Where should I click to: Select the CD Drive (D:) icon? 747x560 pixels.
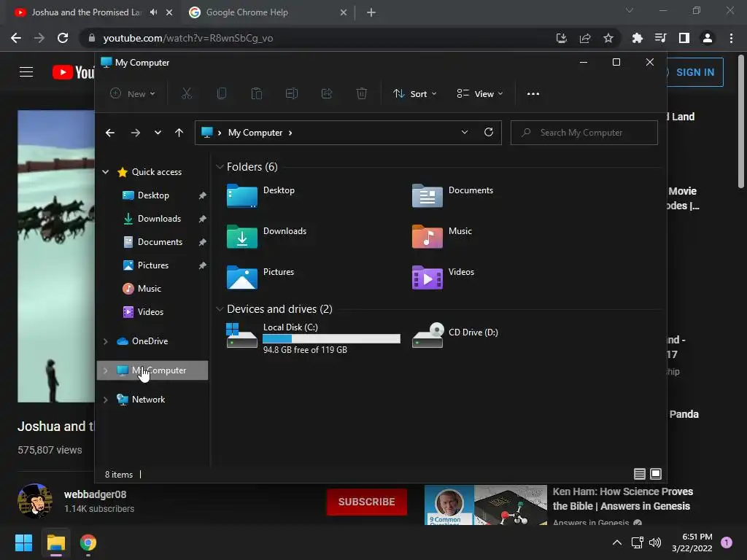(427, 335)
